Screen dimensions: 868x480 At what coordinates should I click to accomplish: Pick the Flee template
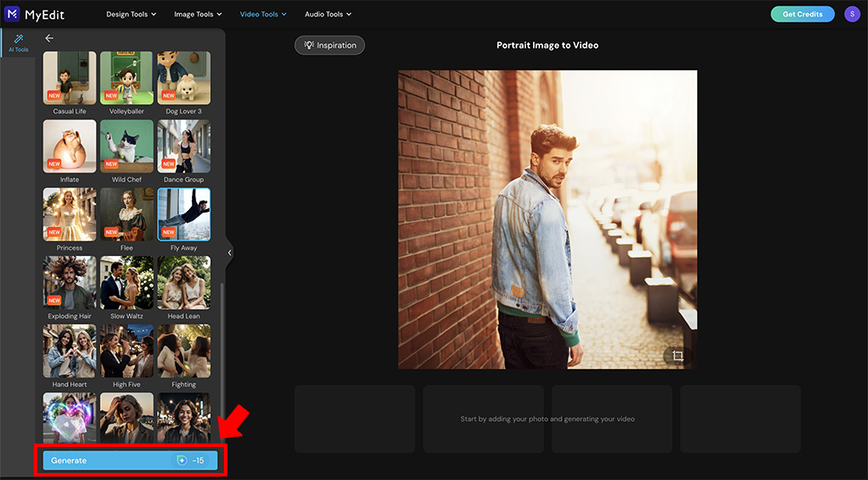127,214
